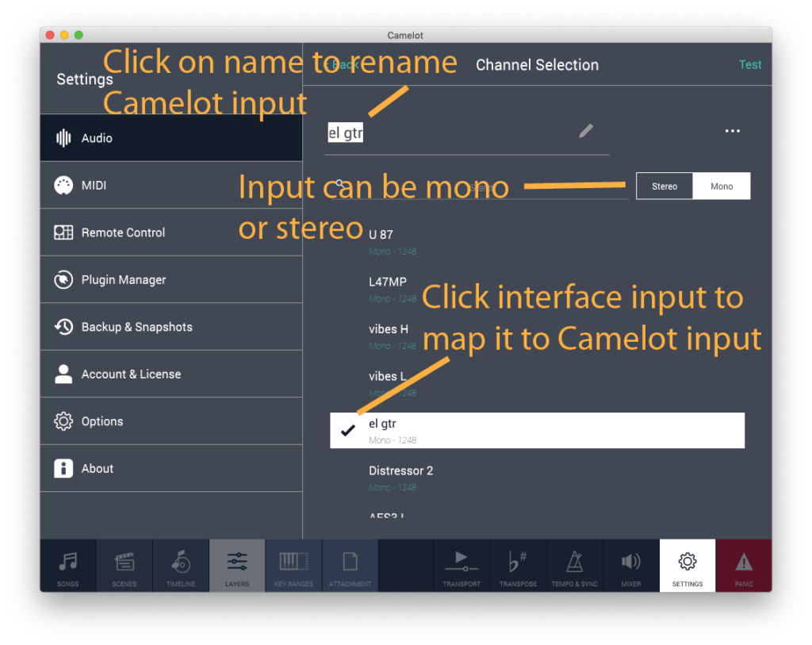Open the Plugin Manager section
This screenshot has height=645, width=812.
pyautogui.click(x=123, y=279)
